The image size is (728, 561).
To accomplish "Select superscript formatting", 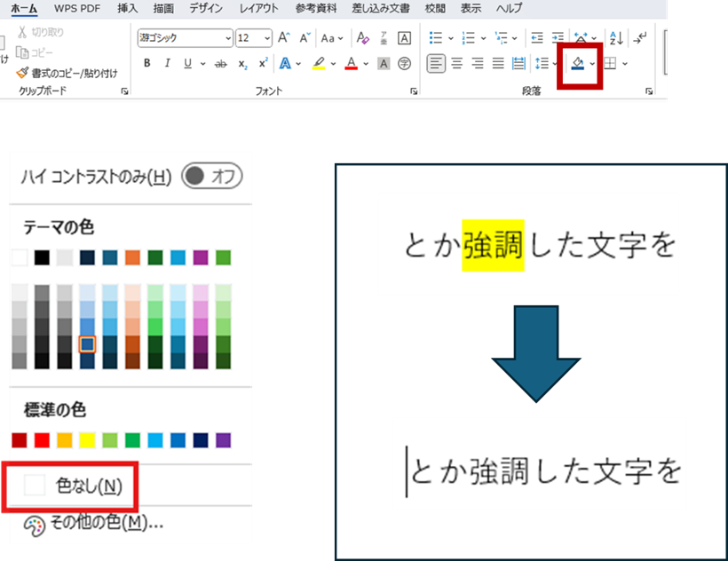I will pyautogui.click(x=263, y=62).
